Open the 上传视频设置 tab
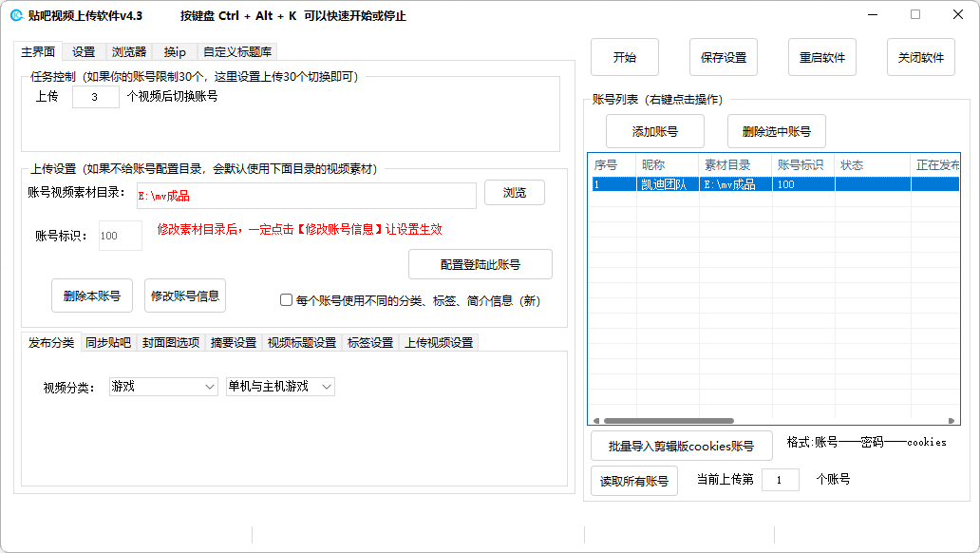 438,342
